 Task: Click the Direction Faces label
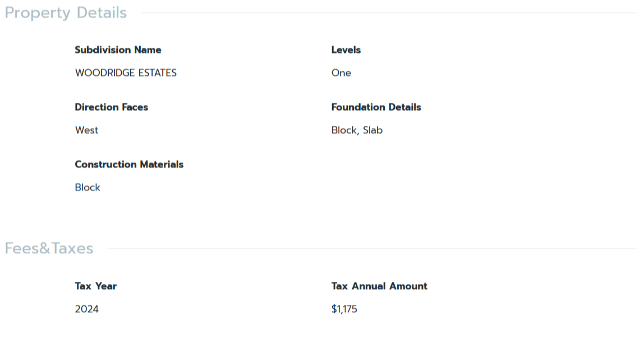111,107
